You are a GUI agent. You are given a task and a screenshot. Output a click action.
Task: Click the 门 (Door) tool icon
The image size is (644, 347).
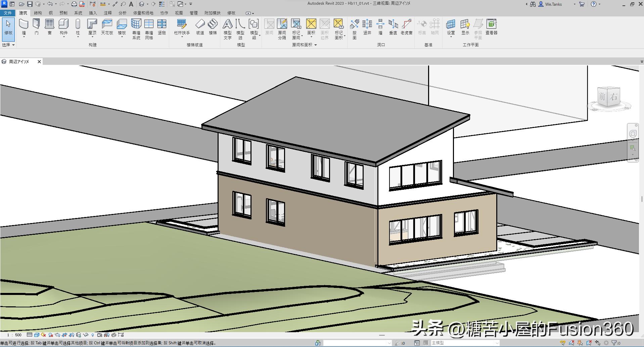click(36, 27)
